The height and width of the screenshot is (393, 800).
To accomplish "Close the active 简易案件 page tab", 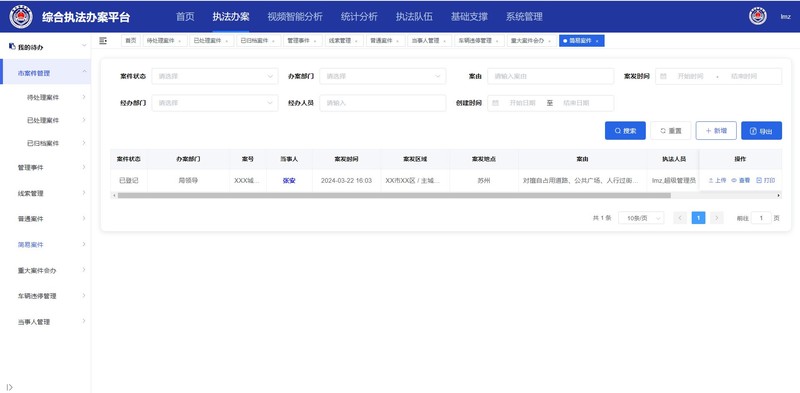I will tap(596, 41).
